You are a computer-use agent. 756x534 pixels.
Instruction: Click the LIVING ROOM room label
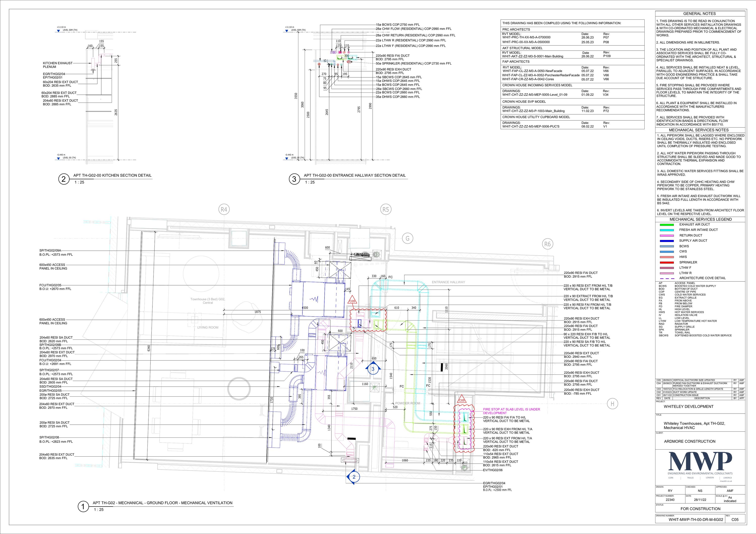click(208, 328)
